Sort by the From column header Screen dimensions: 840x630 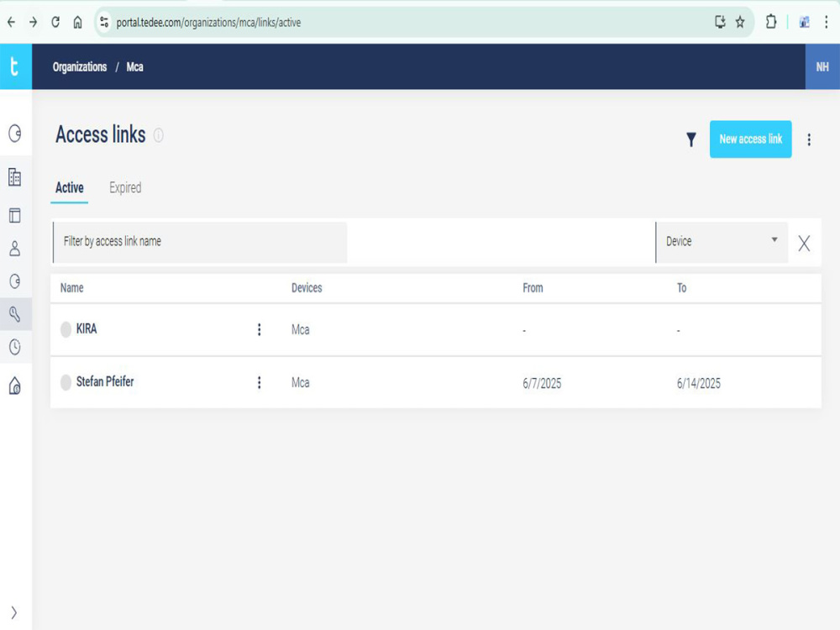point(533,288)
